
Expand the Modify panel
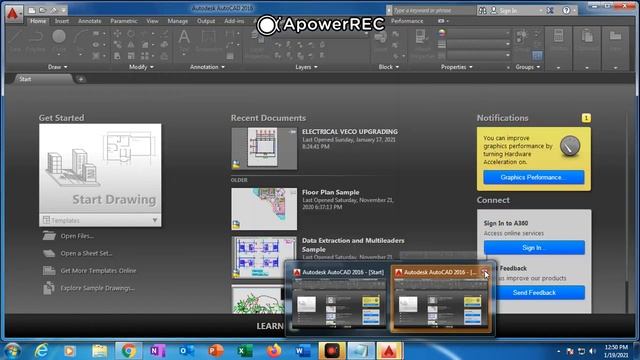click(x=141, y=67)
